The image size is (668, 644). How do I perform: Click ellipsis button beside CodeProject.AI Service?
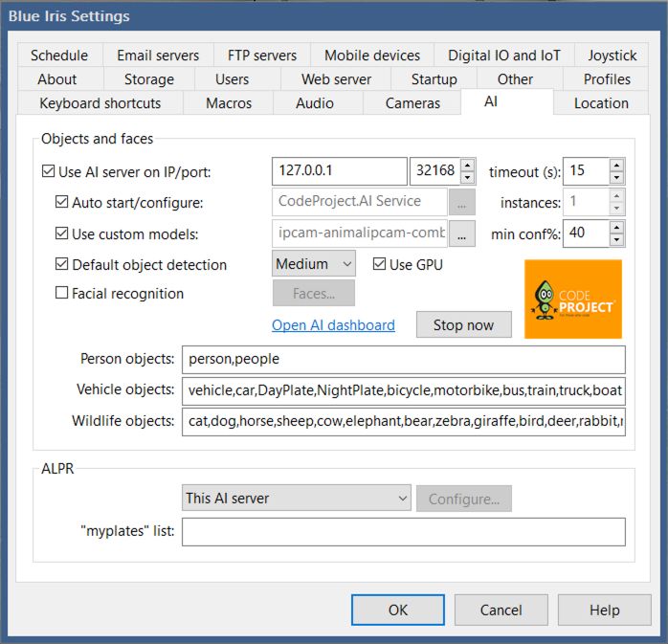coord(462,202)
